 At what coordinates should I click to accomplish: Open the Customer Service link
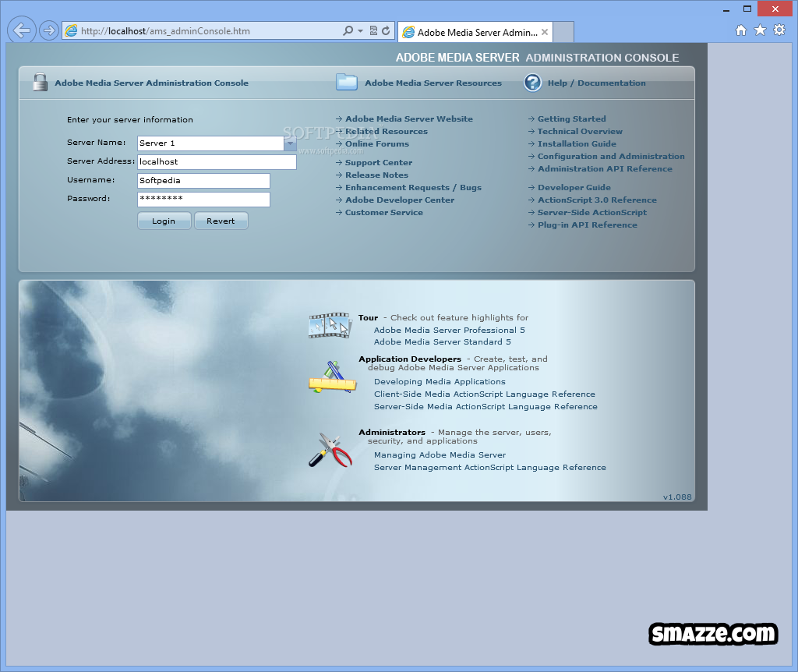(384, 212)
